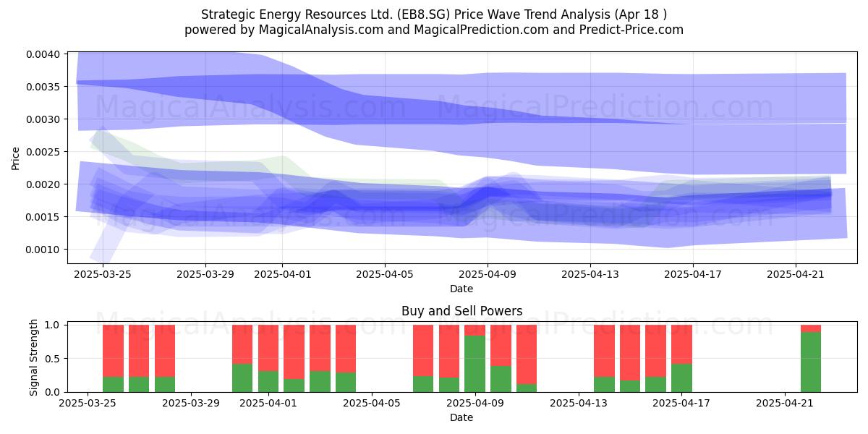Click the 0.0 signal strength tick label
This screenshot has height=434, width=868.
(54, 392)
